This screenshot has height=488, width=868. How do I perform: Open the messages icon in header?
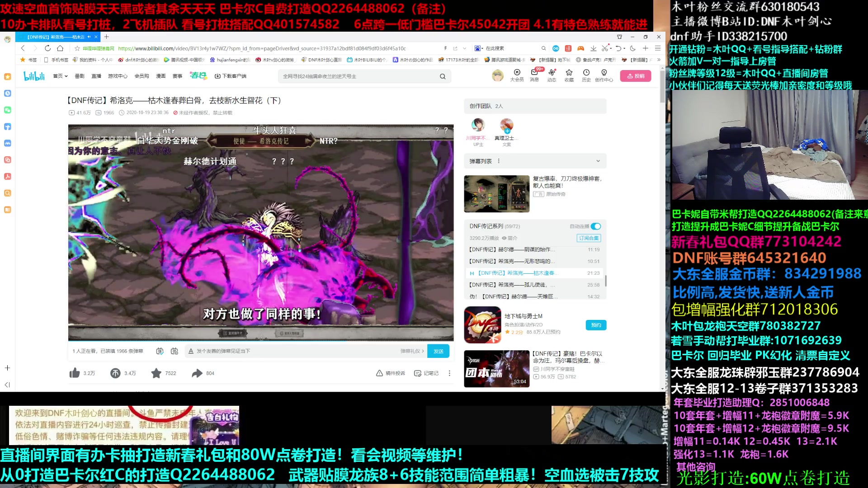534,73
